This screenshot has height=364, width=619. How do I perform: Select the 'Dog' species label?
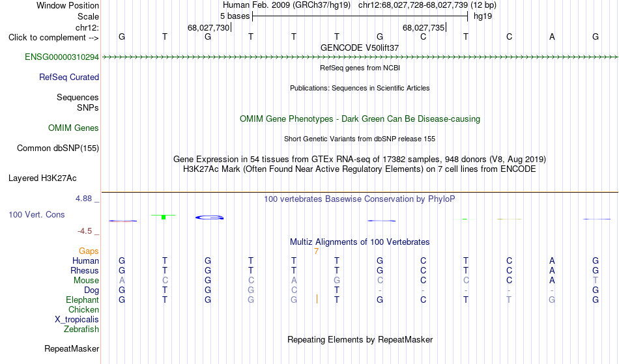(91, 290)
